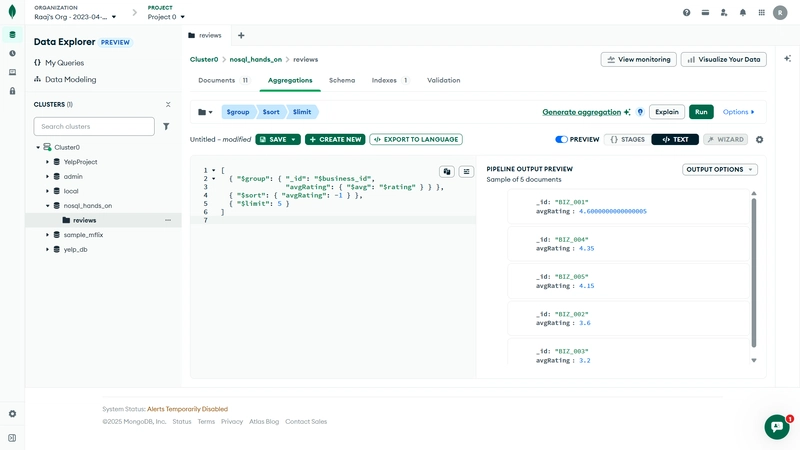Expand the Options link
This screenshot has width=800, height=450.
[738, 112]
